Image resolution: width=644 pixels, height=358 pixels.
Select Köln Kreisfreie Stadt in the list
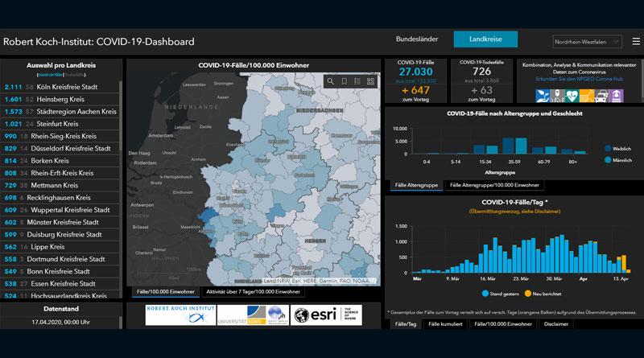pyautogui.click(x=60, y=87)
